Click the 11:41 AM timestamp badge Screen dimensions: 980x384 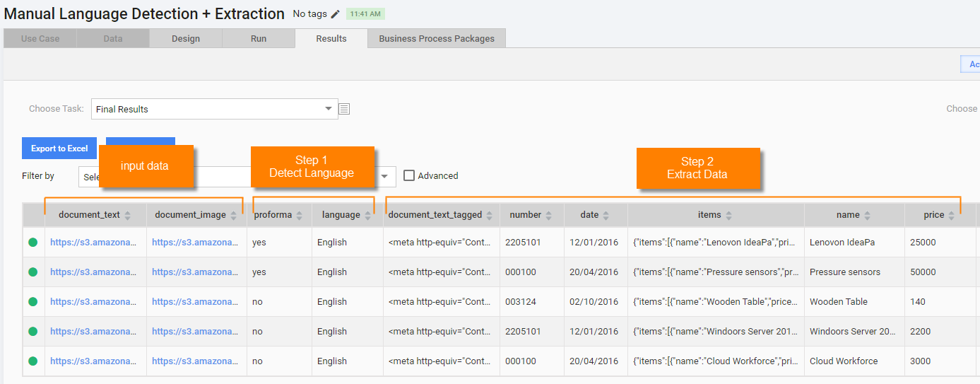[365, 14]
